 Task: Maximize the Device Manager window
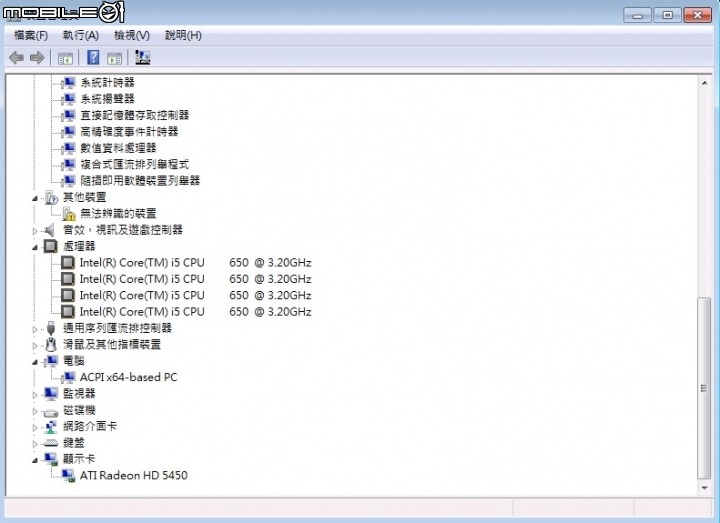pos(667,16)
